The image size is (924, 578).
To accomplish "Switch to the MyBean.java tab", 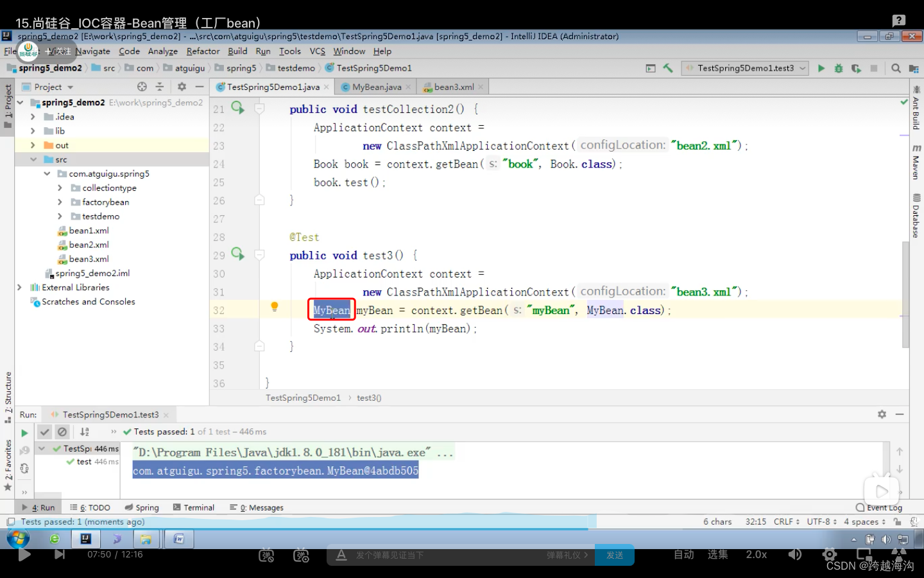I will pyautogui.click(x=376, y=87).
